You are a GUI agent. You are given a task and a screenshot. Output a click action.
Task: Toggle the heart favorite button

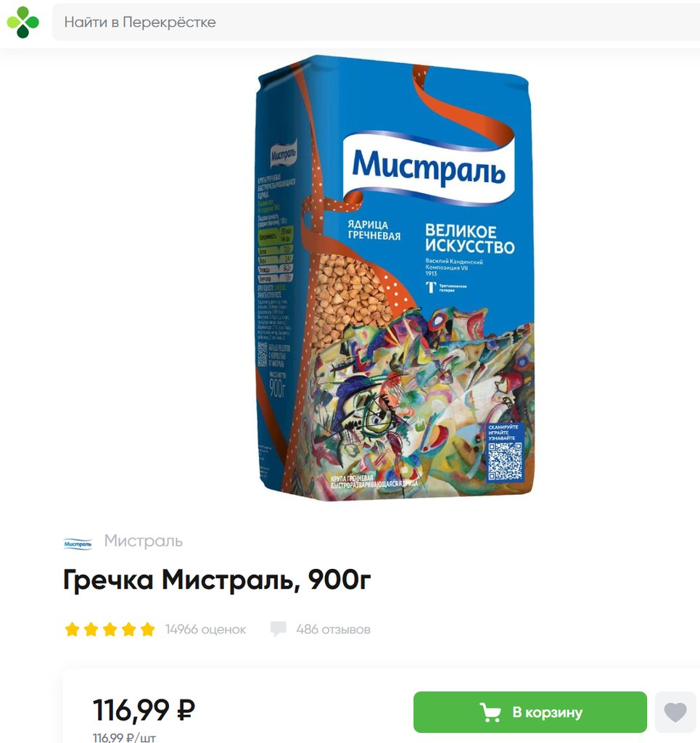point(675,713)
